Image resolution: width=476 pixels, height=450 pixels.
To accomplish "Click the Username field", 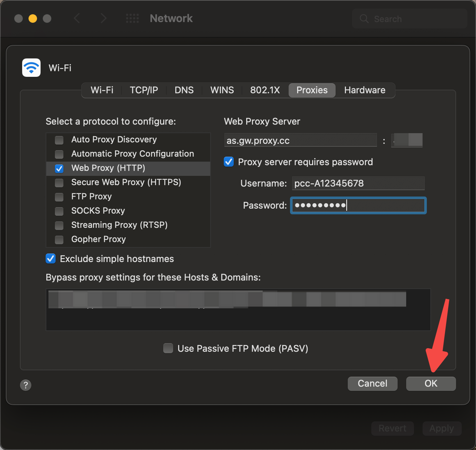I will click(x=358, y=183).
